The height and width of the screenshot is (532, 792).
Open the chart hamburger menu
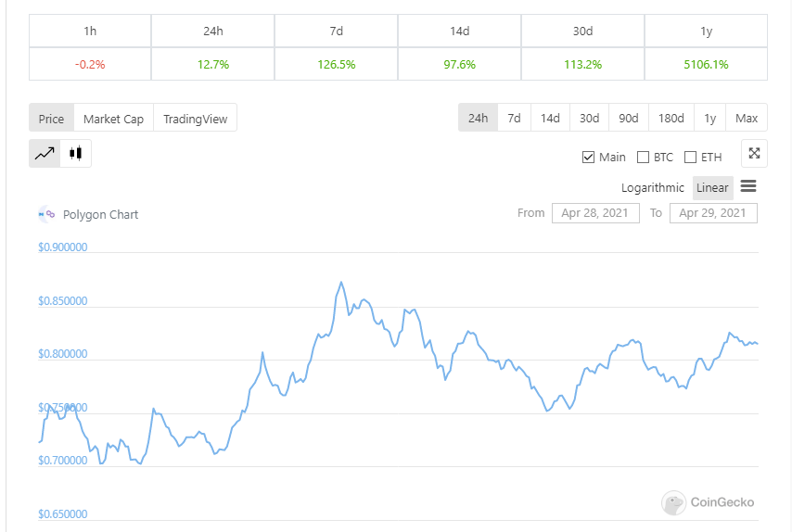point(748,186)
